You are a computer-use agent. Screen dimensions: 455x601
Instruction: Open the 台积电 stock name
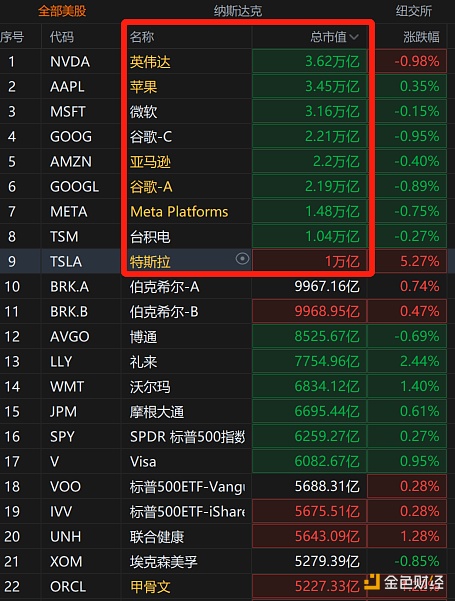tap(150, 237)
